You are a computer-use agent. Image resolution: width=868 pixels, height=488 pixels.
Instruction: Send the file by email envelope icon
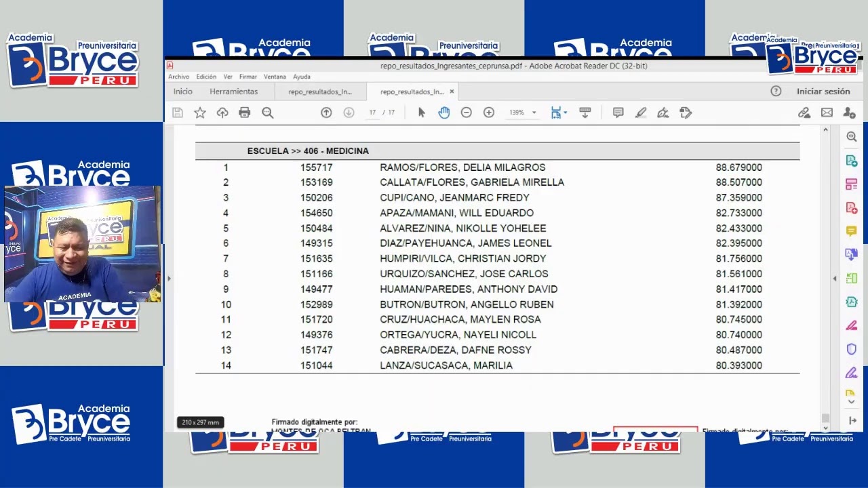[827, 113]
